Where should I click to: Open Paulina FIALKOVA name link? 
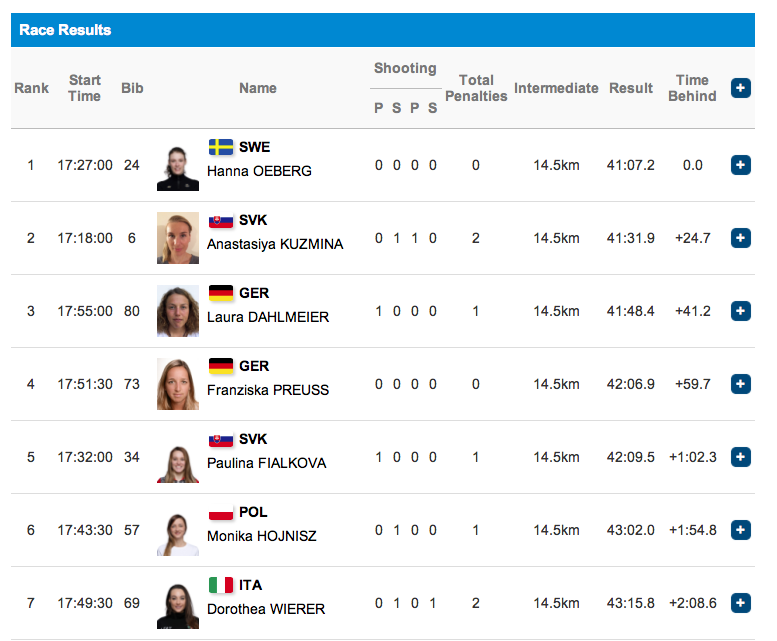click(x=267, y=463)
